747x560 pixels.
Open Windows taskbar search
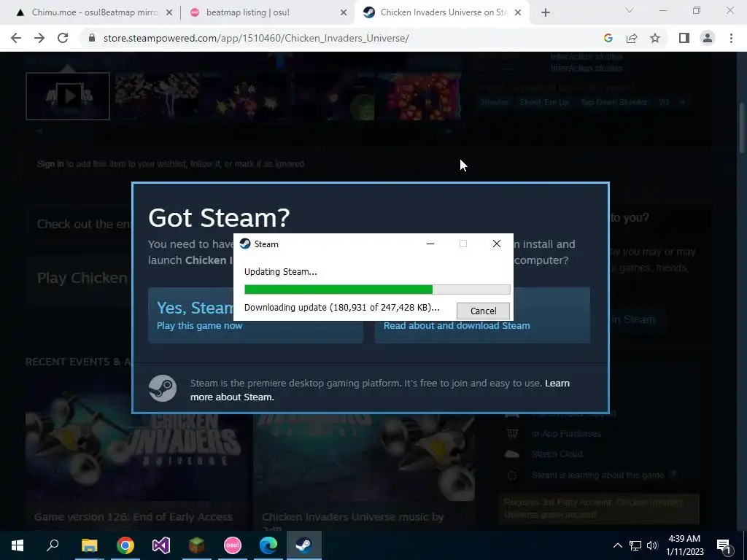[53, 545]
